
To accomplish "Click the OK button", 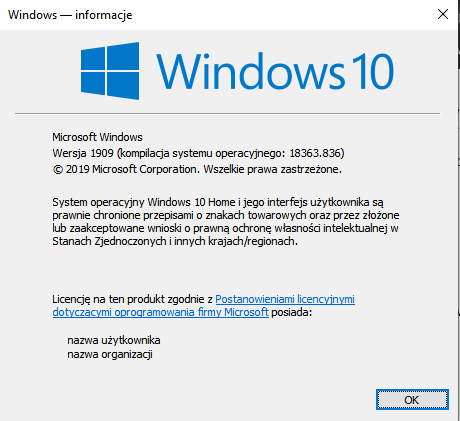I will coord(412,399).
